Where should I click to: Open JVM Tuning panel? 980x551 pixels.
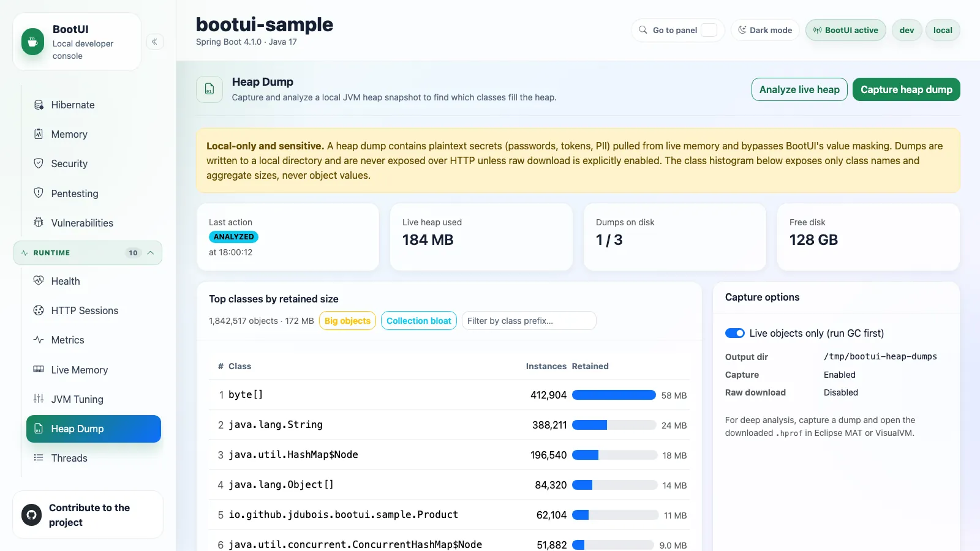click(94, 399)
